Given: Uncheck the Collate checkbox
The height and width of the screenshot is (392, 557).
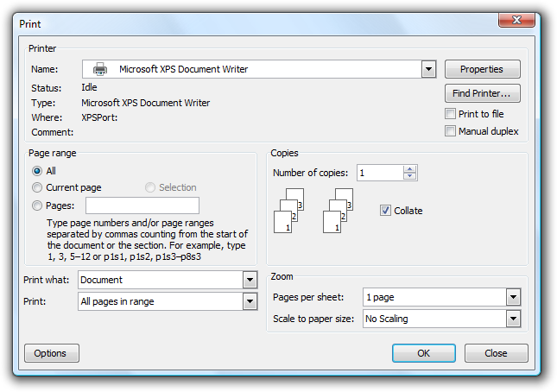Looking at the screenshot, I should point(385,211).
